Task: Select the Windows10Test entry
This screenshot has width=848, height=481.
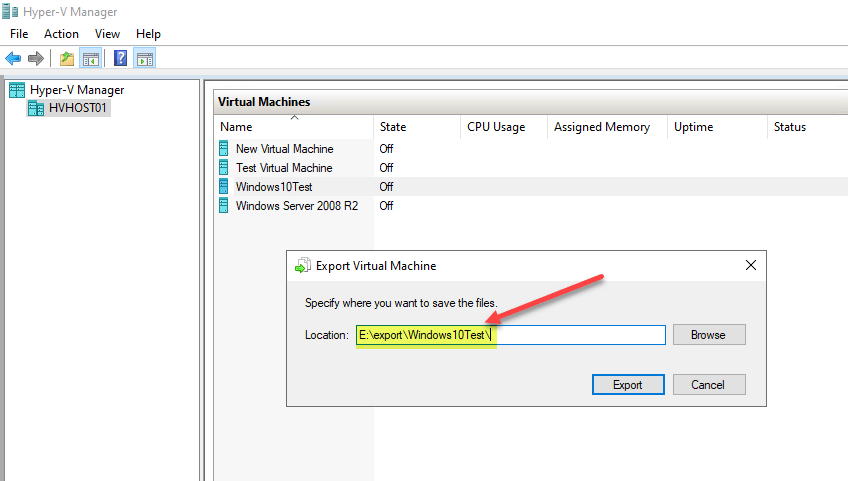Action: pos(274,187)
